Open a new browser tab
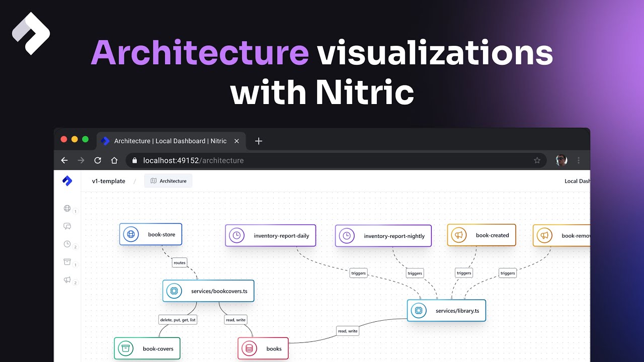Viewport: 644px width, 362px height. [259, 141]
